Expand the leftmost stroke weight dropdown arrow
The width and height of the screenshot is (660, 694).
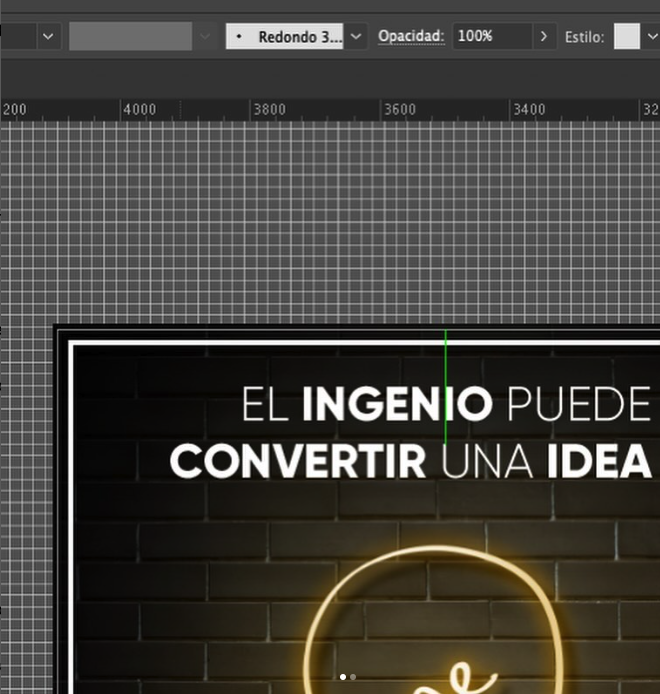(x=49, y=37)
